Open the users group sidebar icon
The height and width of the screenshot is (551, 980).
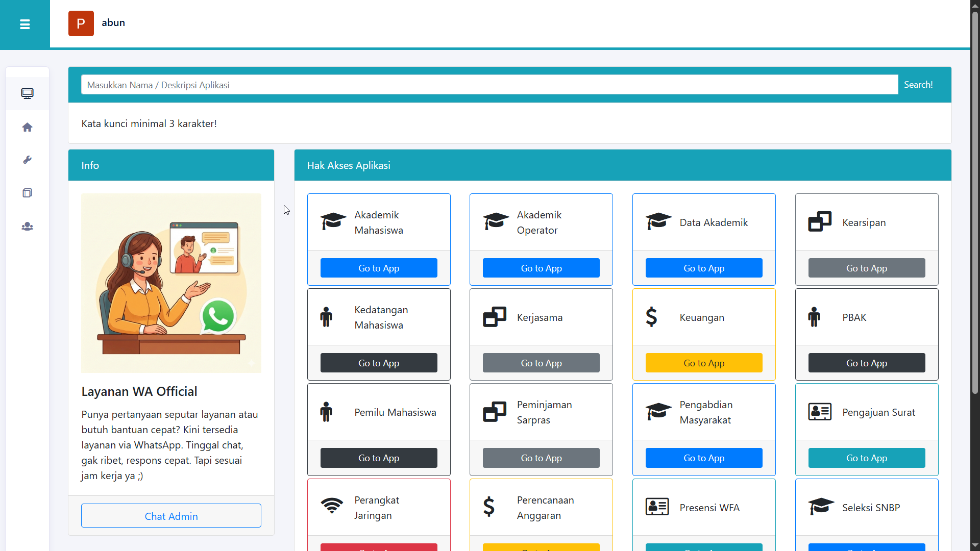tap(28, 227)
